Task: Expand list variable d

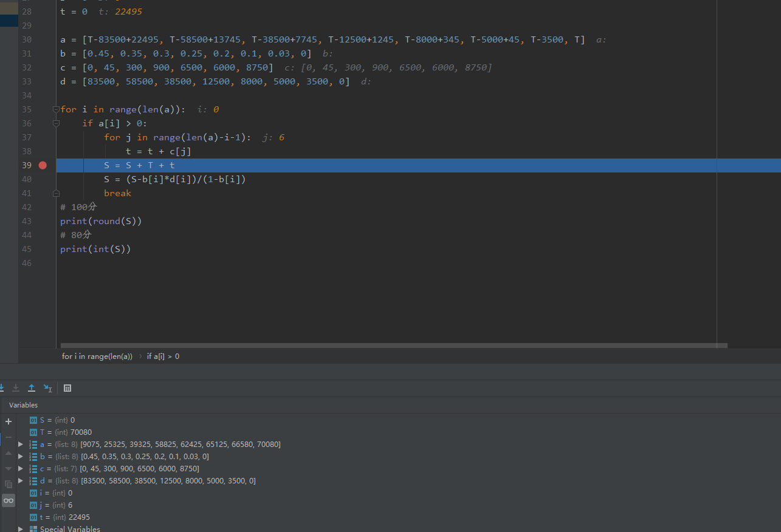Action: click(21, 481)
